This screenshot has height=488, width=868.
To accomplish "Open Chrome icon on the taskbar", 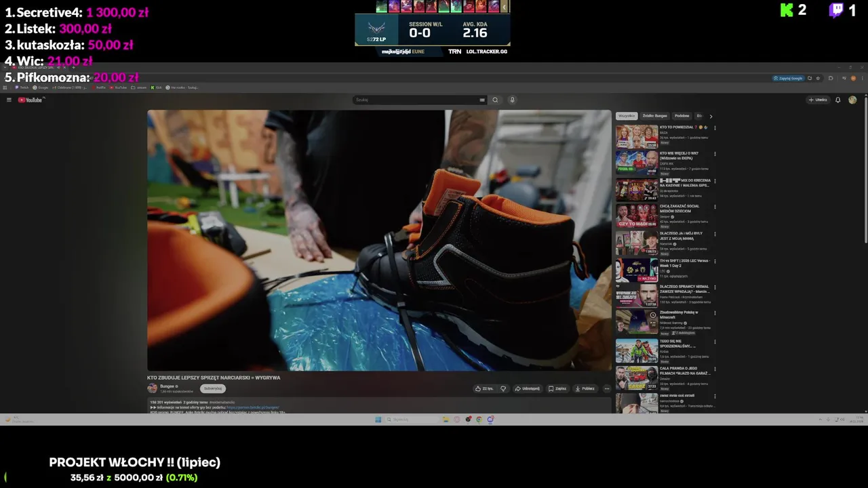I will (479, 420).
